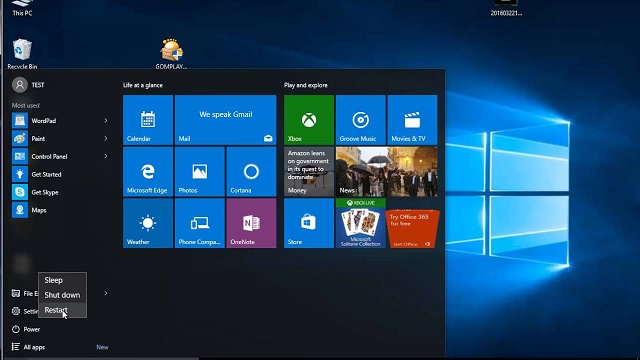The image size is (640, 360).
Task: Click the All apps list icon
Action: tap(16, 347)
